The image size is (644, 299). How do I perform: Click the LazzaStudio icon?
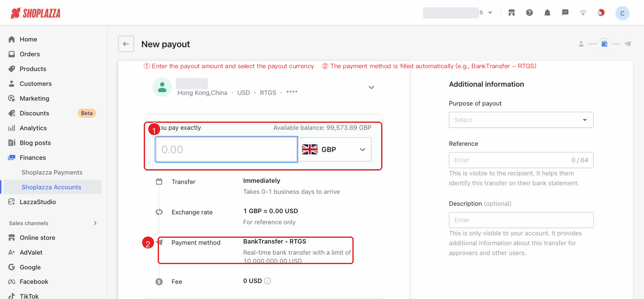coord(11,202)
